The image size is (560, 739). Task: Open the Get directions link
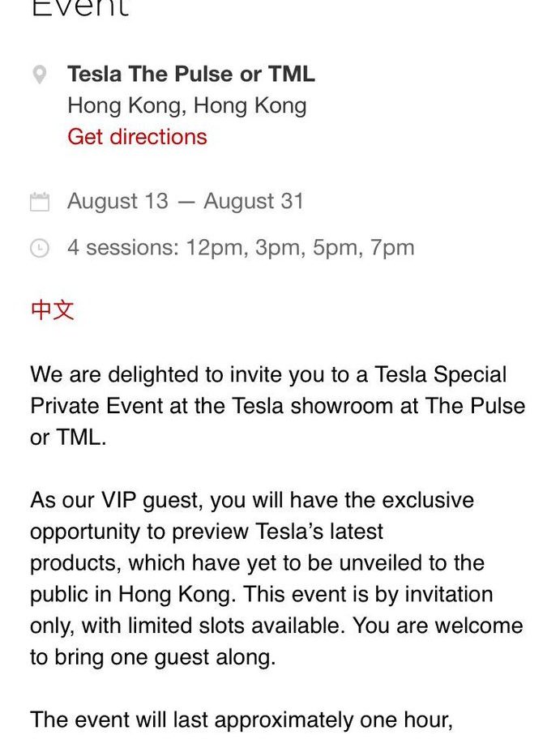(137, 137)
